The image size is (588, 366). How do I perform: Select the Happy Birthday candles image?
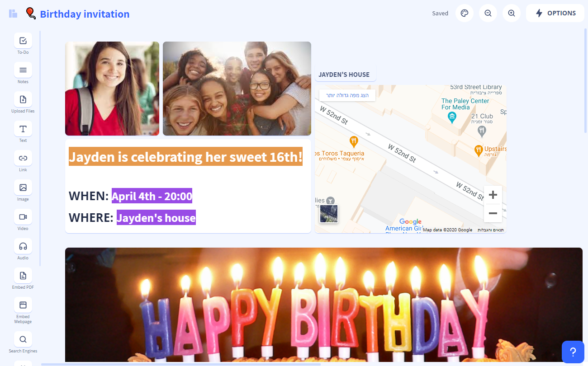[x=324, y=305]
